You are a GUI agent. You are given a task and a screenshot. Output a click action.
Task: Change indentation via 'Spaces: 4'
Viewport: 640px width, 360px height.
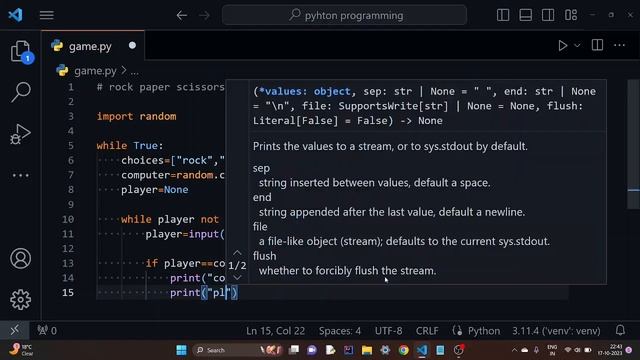tap(340, 331)
